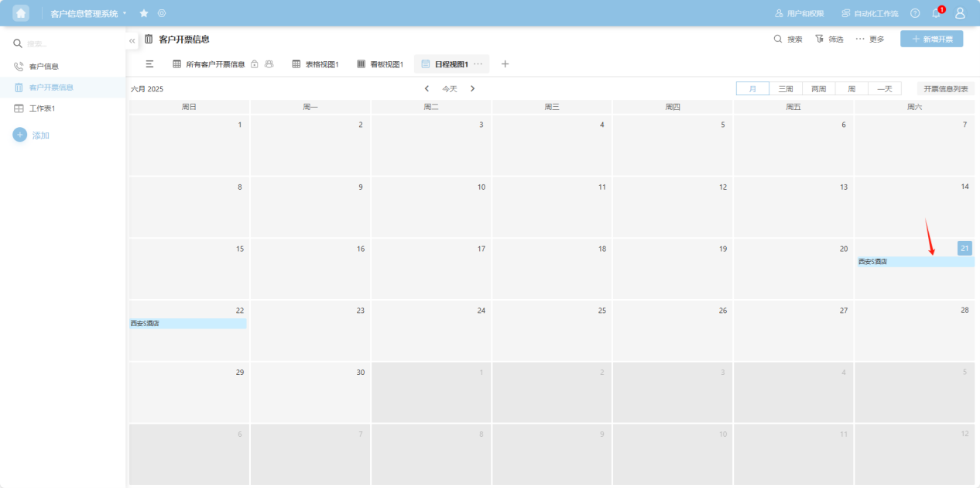
Task: Open the help question mark icon
Action: (915, 13)
